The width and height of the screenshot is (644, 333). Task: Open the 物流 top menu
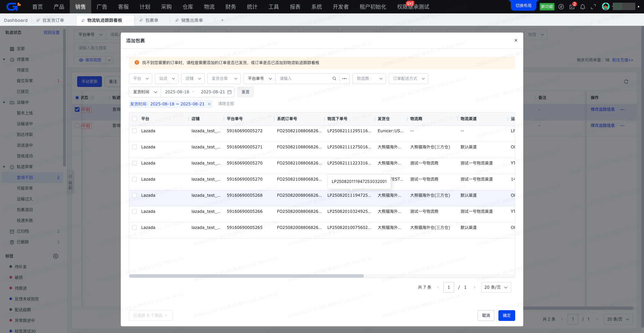click(209, 7)
